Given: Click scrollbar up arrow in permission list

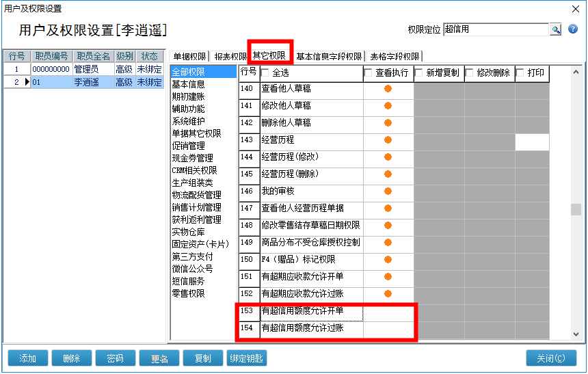Looking at the screenshot, I should coord(576,71).
